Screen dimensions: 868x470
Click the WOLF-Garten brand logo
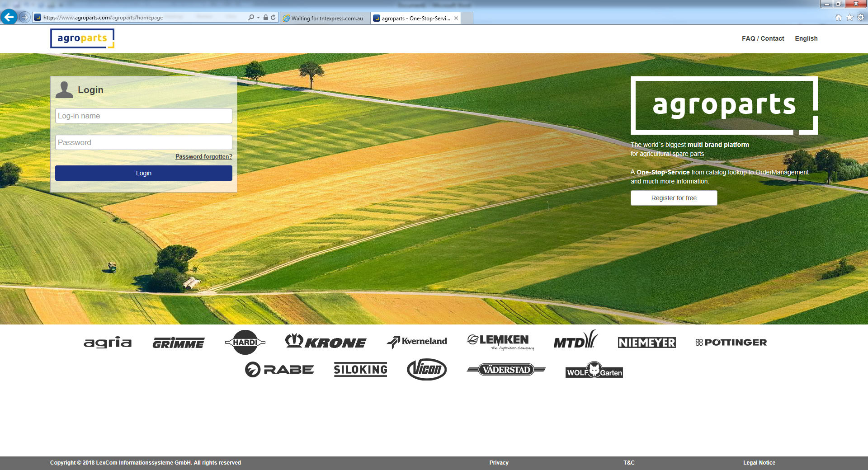(594, 370)
